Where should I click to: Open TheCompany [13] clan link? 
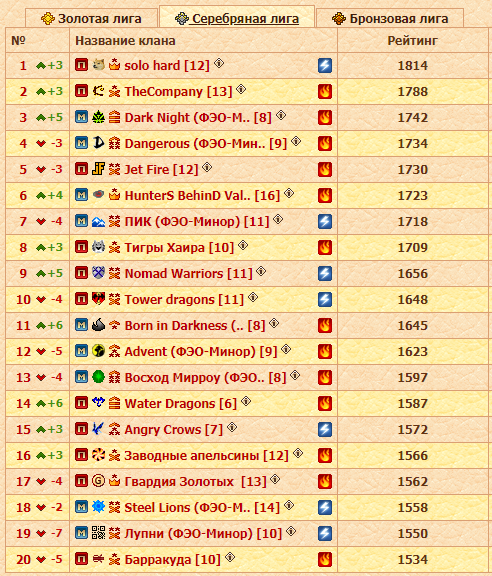pos(179,91)
